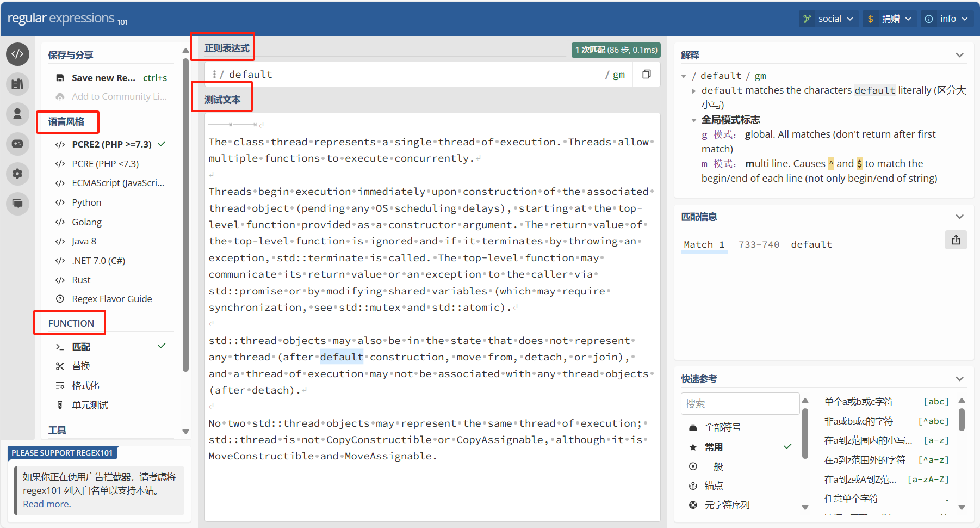Image resolution: width=980 pixels, height=528 pixels.
Task: Click export matches share icon
Action: (956, 240)
